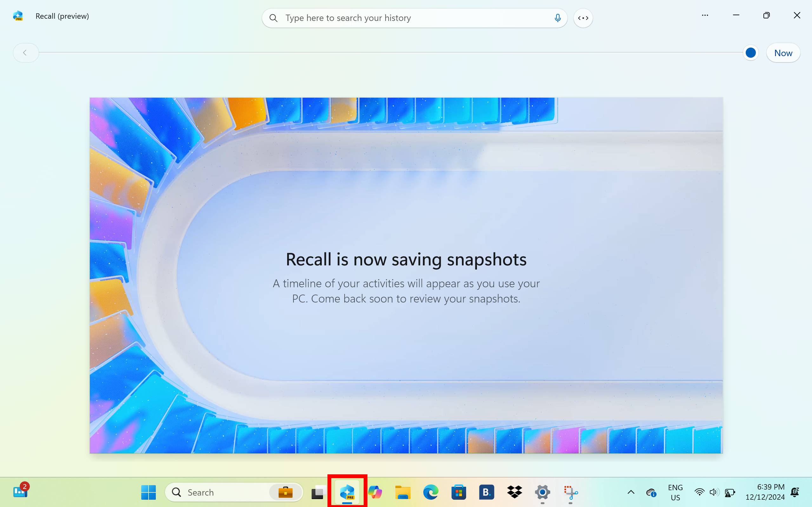The image size is (812, 507).
Task: Go back using timeline left chevron
Action: 25,53
